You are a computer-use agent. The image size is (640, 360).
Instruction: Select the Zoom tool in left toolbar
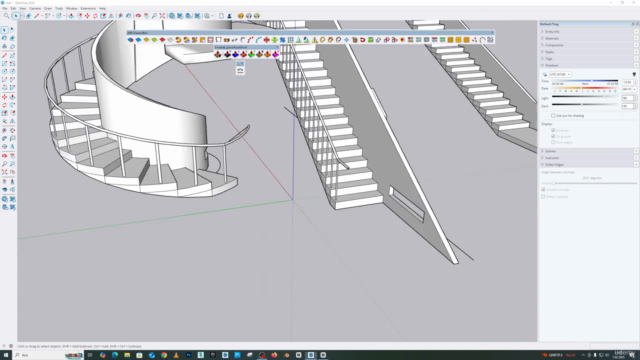click(4, 164)
